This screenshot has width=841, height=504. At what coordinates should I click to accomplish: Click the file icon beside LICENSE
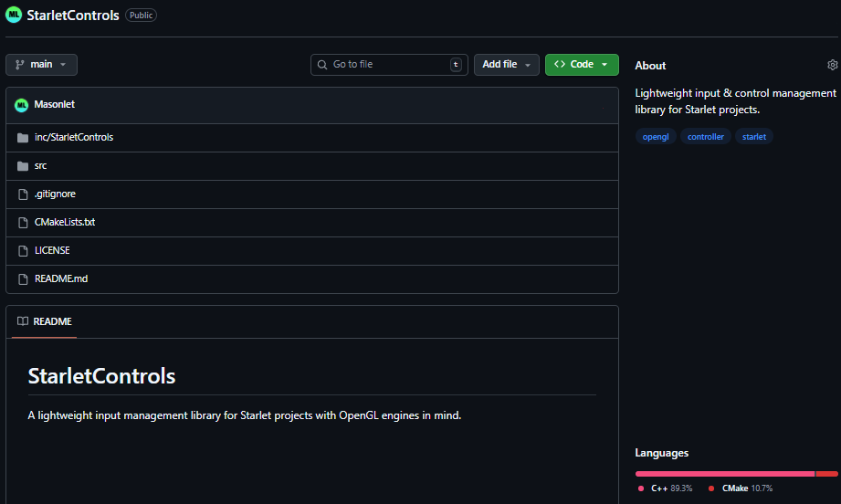23,251
